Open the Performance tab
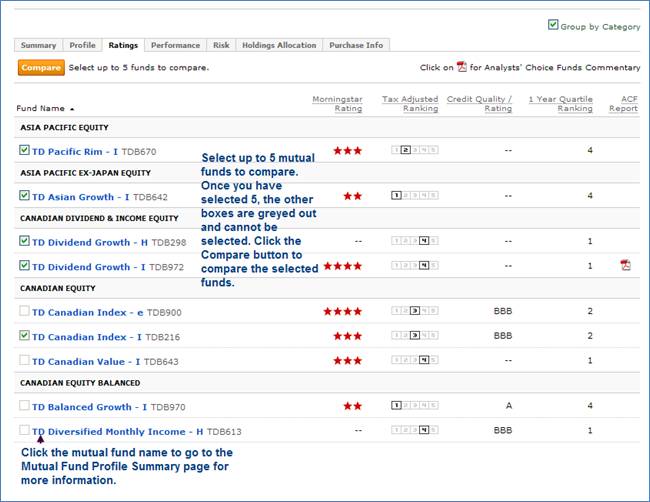Screen dimensions: 650x502 [x=175, y=45]
